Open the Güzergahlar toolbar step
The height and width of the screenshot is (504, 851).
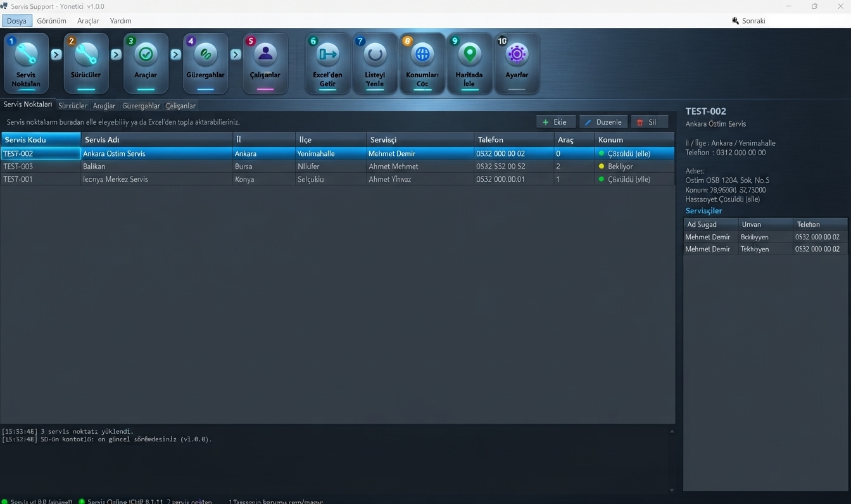click(x=206, y=63)
